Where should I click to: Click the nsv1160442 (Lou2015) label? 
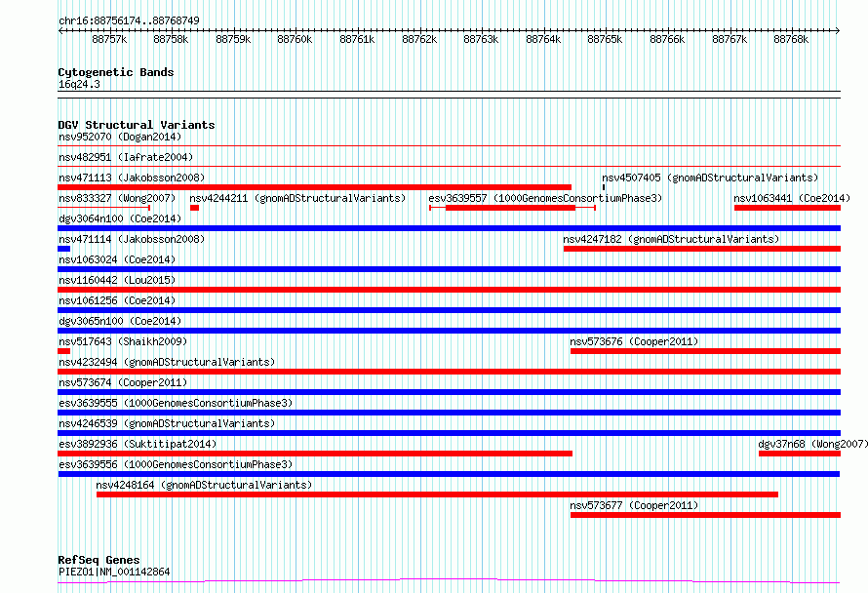[117, 280]
